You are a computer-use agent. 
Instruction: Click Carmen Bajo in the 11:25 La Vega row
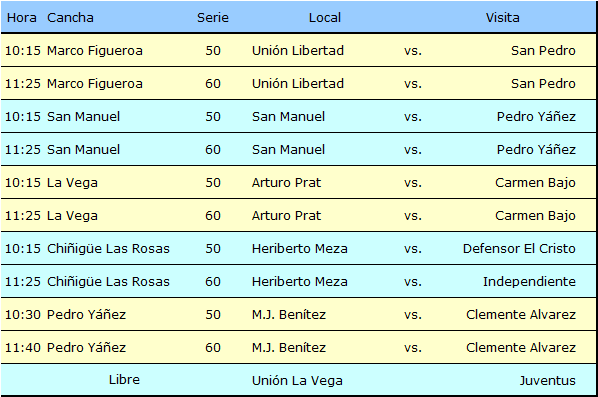[x=535, y=216]
